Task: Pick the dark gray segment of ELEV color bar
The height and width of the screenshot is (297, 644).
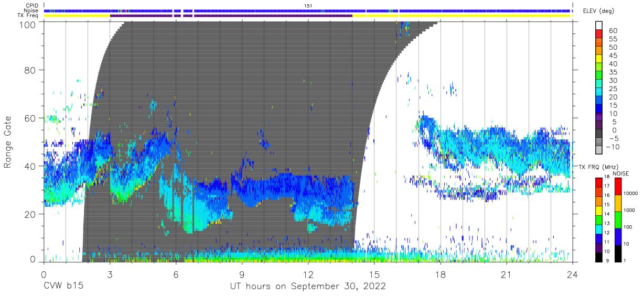Action: pos(600,134)
